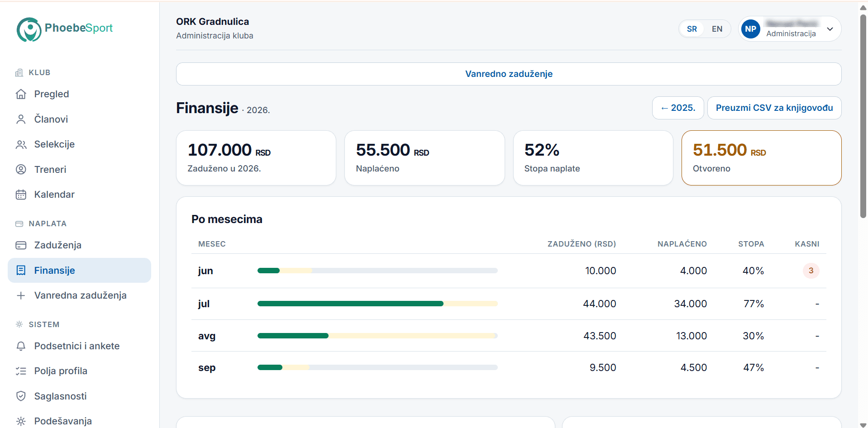Go to Saglasnosti
868x428 pixels.
coord(79,396)
